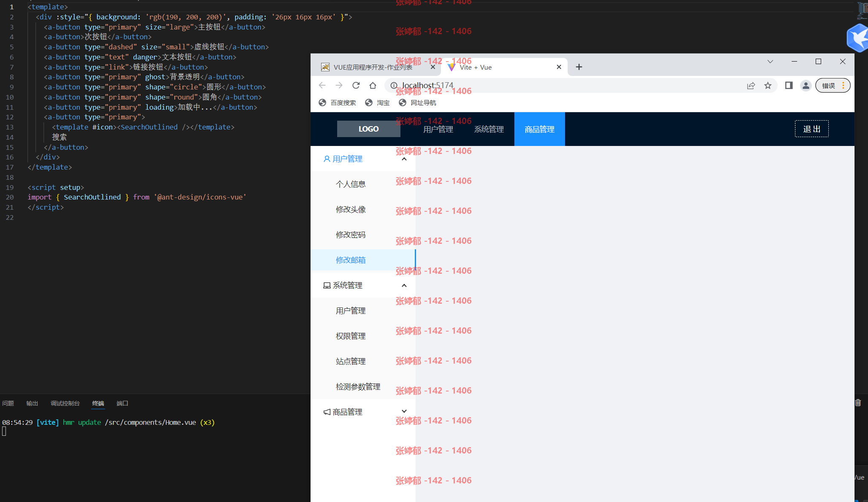The height and width of the screenshot is (502, 868).
Task: Click the site info icon in address bar
Action: click(394, 86)
